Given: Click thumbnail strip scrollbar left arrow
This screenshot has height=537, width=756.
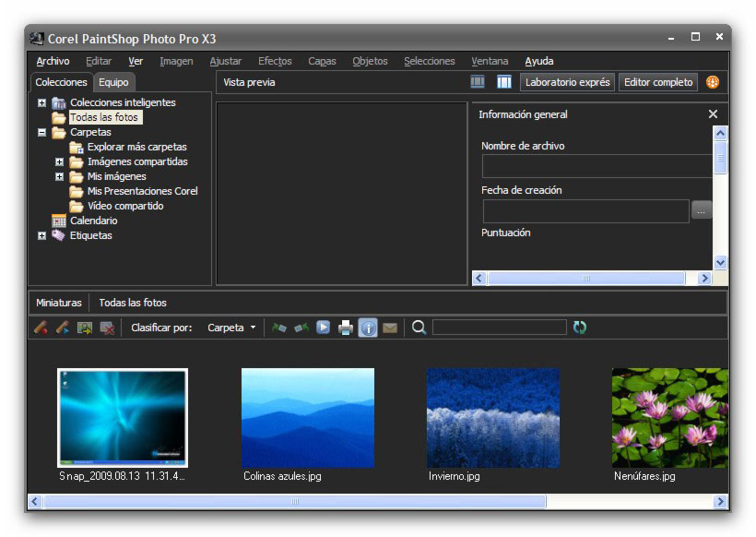Looking at the screenshot, I should coord(35,501).
